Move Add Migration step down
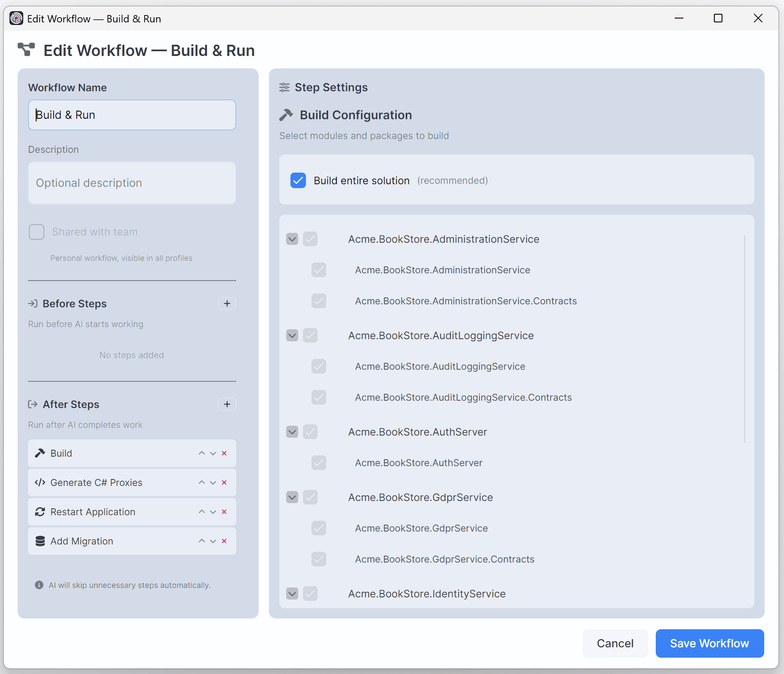This screenshot has width=784, height=674. 213,541
